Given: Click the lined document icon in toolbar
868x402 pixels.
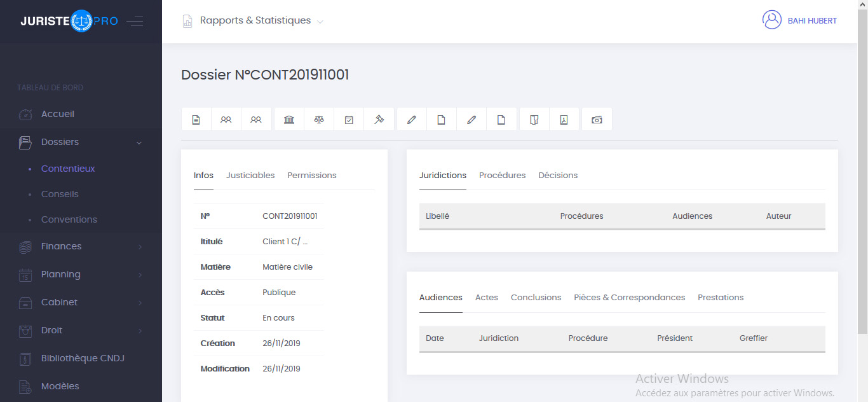Looking at the screenshot, I should point(196,120).
